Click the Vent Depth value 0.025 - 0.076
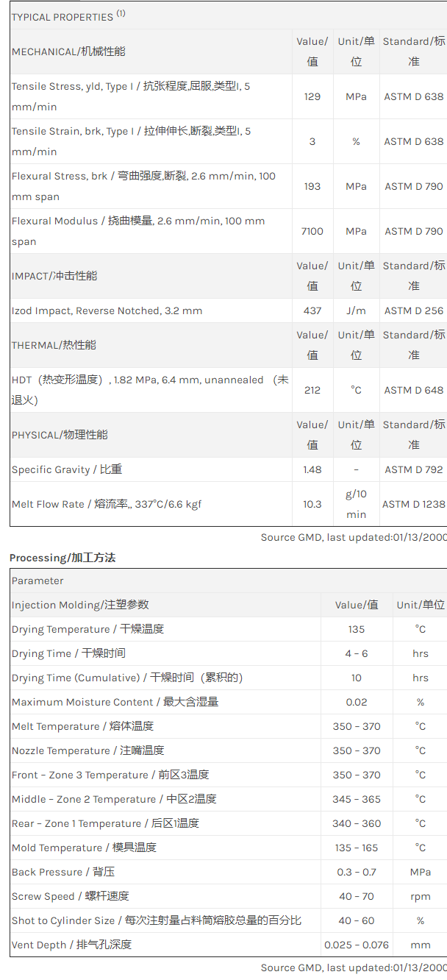Screen dimensions: 447x980 pyautogui.click(x=357, y=945)
